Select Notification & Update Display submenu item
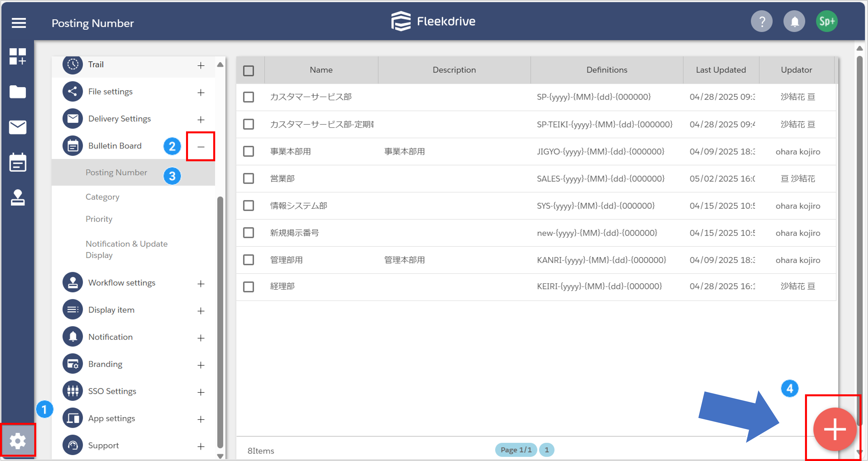 [126, 249]
